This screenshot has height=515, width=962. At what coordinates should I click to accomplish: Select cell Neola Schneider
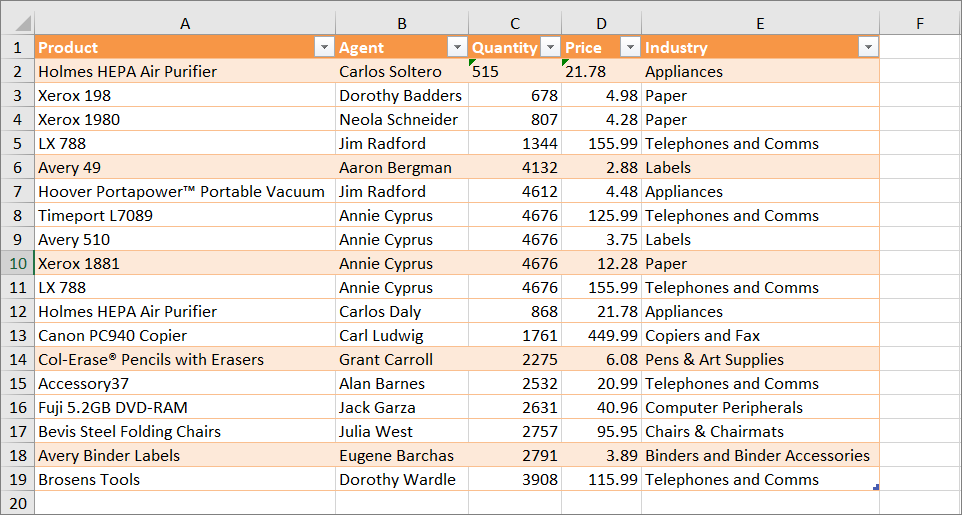tap(402, 119)
